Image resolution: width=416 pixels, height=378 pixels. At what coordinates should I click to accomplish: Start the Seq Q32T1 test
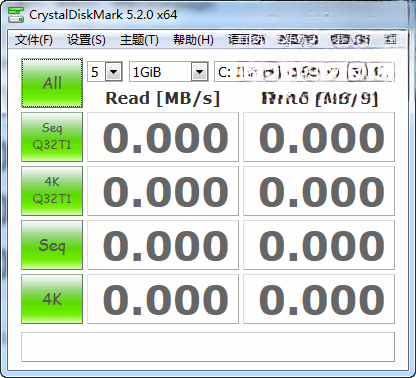pyautogui.click(x=52, y=137)
